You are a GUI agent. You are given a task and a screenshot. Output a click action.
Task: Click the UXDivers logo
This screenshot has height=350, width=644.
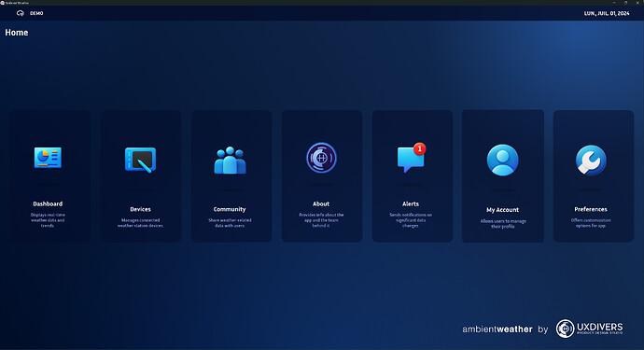[589, 329]
